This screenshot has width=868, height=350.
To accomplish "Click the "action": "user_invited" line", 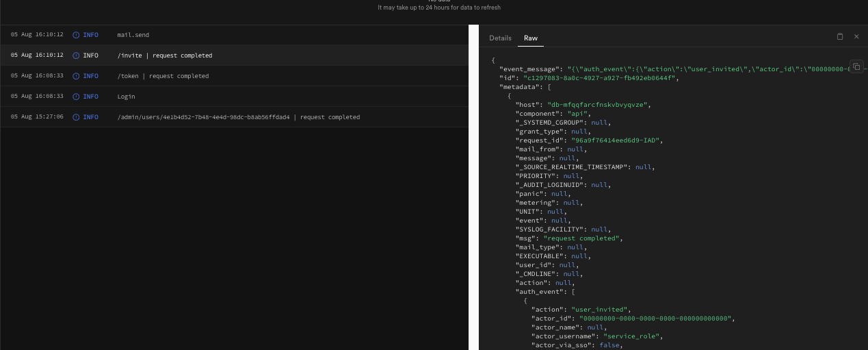I will click(x=581, y=310).
